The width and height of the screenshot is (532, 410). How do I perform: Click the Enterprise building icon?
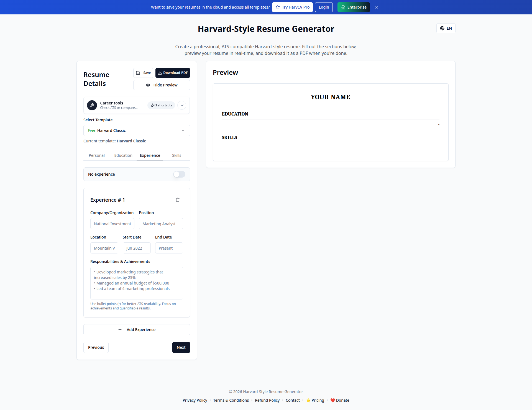click(x=343, y=7)
